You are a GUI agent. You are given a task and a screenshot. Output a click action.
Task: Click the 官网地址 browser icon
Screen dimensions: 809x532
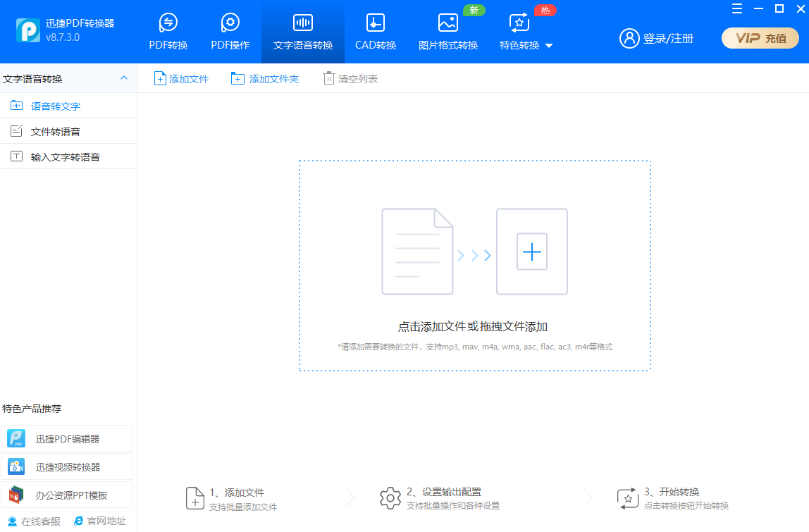78,521
